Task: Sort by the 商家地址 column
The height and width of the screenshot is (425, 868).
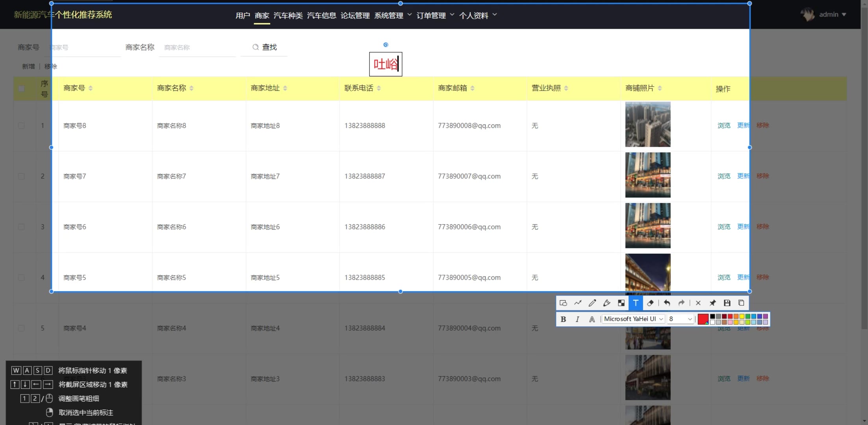Action: coord(285,88)
